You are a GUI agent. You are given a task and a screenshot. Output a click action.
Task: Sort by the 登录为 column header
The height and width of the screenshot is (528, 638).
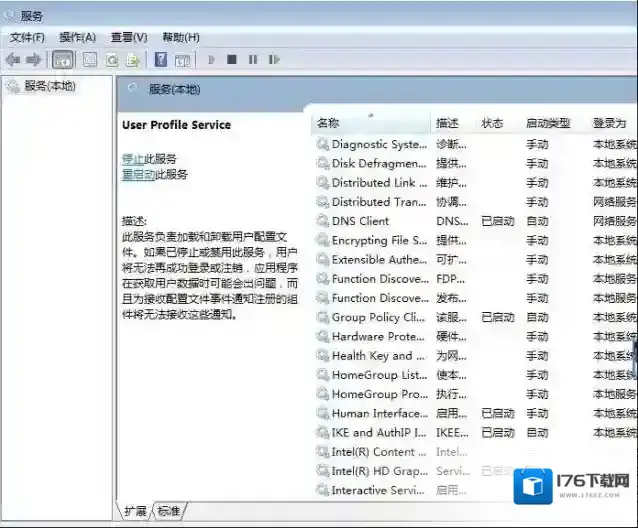609,123
